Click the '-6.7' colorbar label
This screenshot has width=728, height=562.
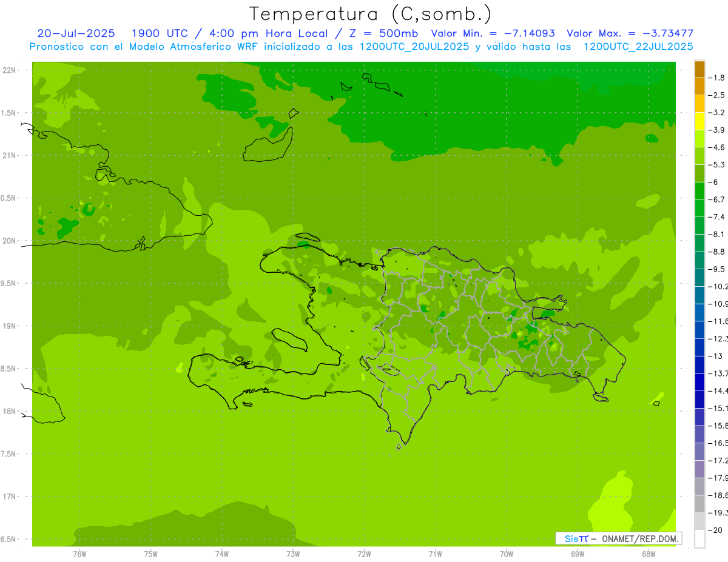pos(716,199)
